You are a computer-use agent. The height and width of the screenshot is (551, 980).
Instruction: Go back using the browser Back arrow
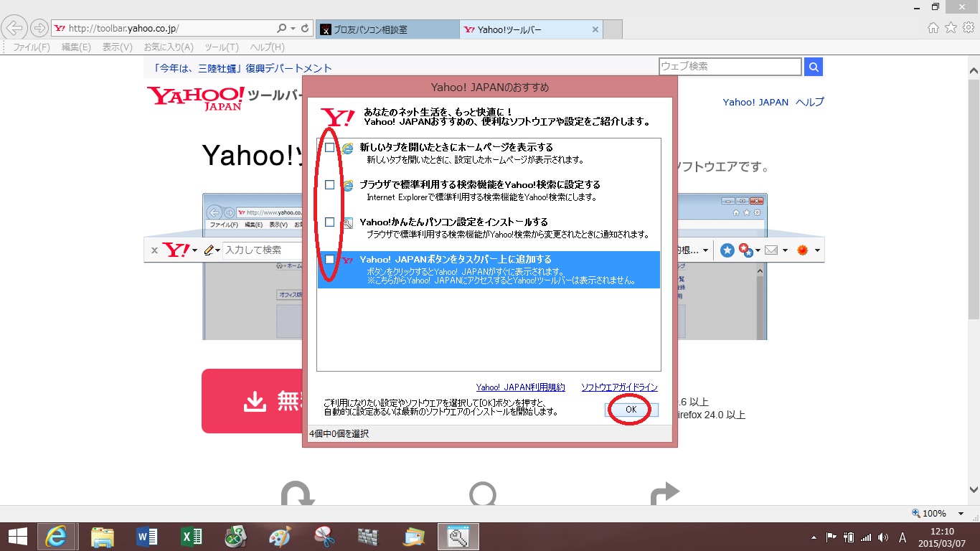point(15,29)
